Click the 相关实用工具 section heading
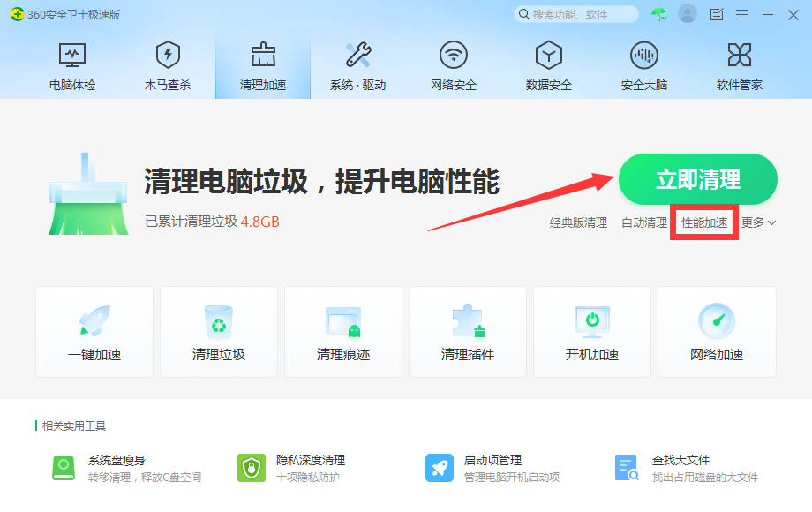The height and width of the screenshot is (512, 812). point(74,425)
